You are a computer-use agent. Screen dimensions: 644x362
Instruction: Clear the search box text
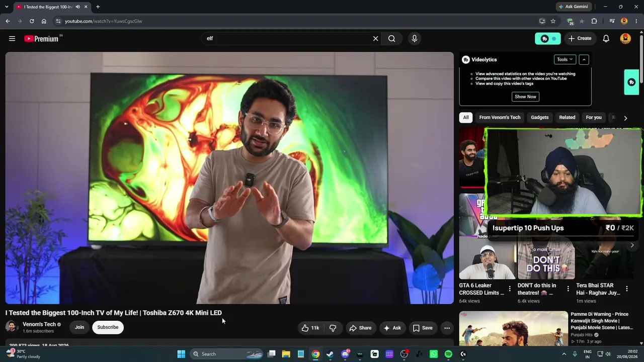click(x=375, y=39)
